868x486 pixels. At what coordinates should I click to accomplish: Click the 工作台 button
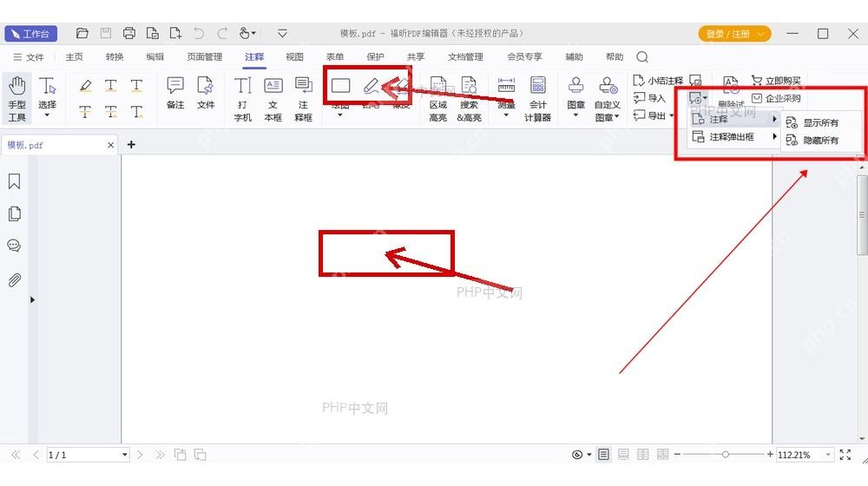pyautogui.click(x=31, y=34)
